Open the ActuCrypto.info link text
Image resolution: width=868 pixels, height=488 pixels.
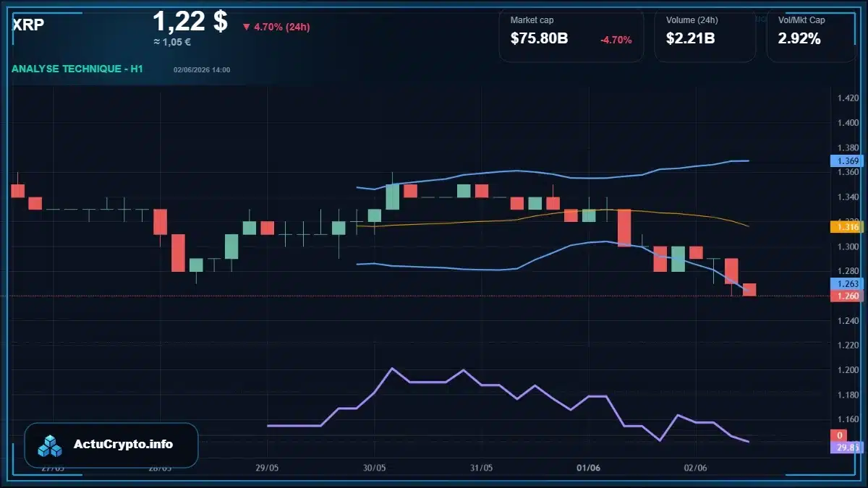(x=124, y=445)
